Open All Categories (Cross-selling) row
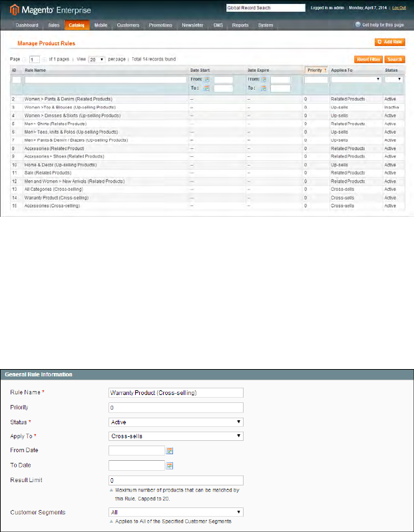This screenshot has width=414, height=532. coord(208,190)
